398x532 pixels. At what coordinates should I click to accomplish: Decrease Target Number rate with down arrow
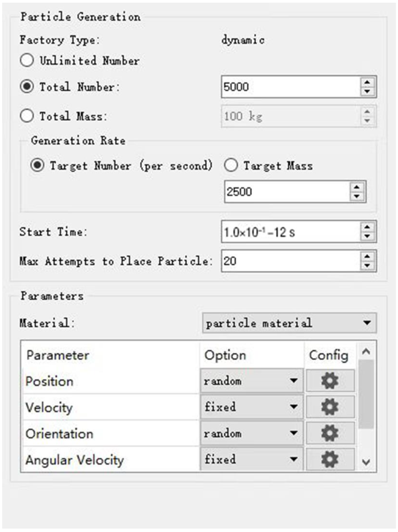(x=357, y=196)
